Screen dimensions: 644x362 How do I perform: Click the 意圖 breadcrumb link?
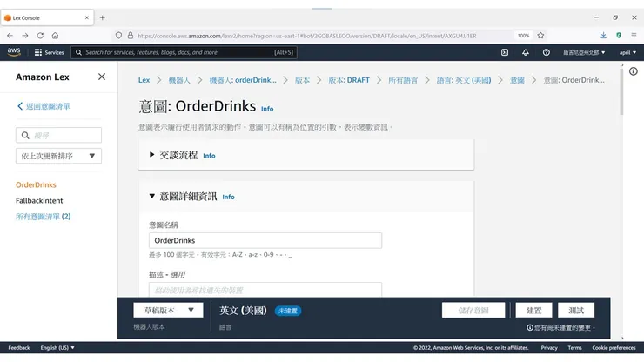click(517, 80)
